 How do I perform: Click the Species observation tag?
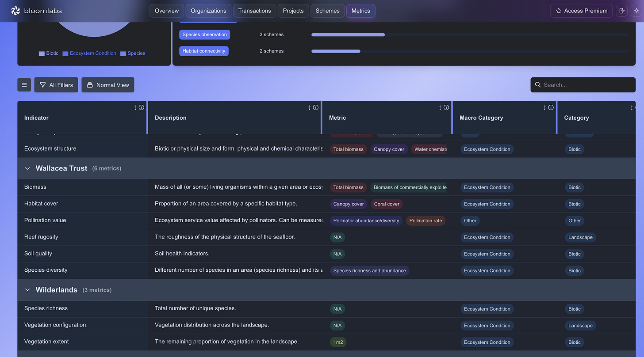pos(204,34)
